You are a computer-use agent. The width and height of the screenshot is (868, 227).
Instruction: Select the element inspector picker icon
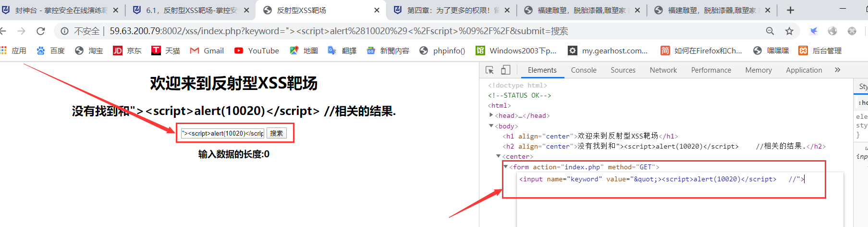click(x=489, y=70)
